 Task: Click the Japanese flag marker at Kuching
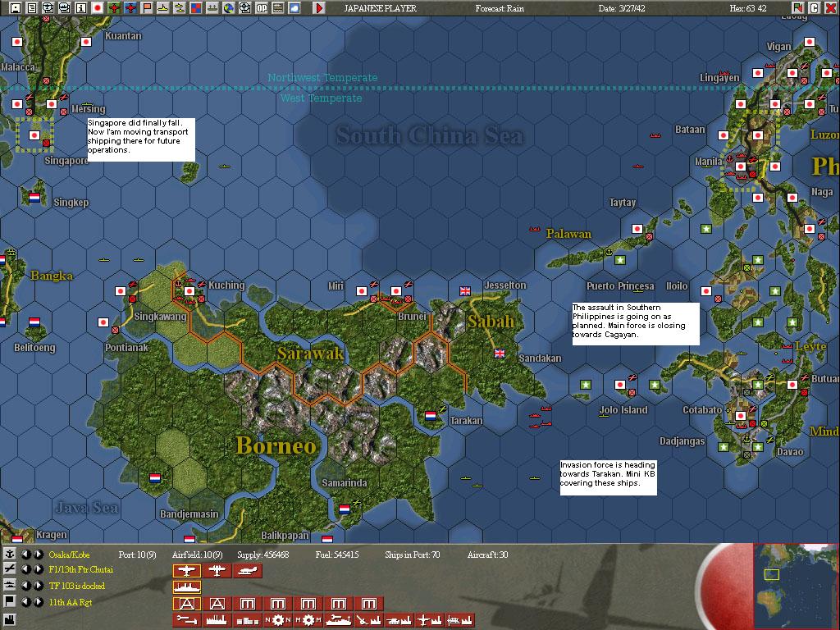click(x=189, y=291)
